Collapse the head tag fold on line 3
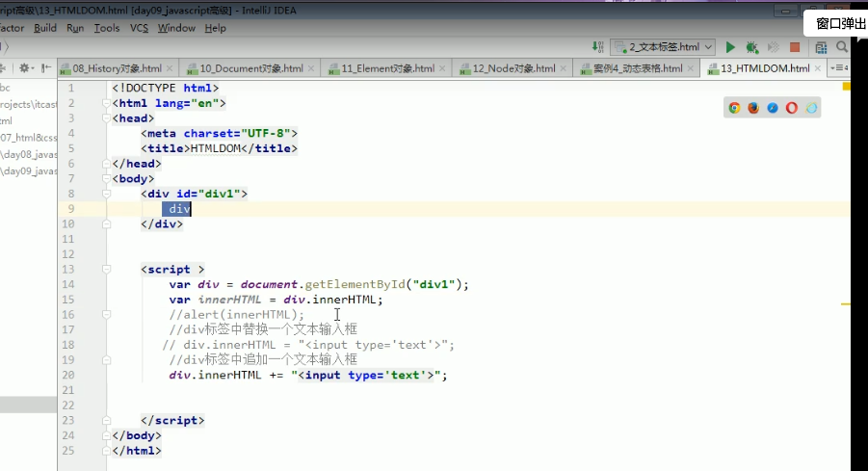 tap(106, 118)
